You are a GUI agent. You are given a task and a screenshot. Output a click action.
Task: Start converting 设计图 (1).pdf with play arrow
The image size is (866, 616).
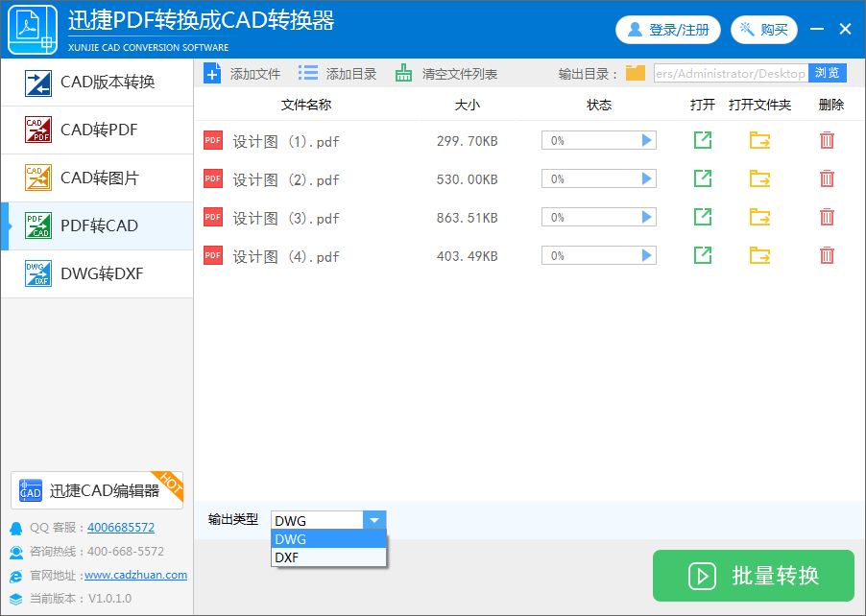point(647,141)
